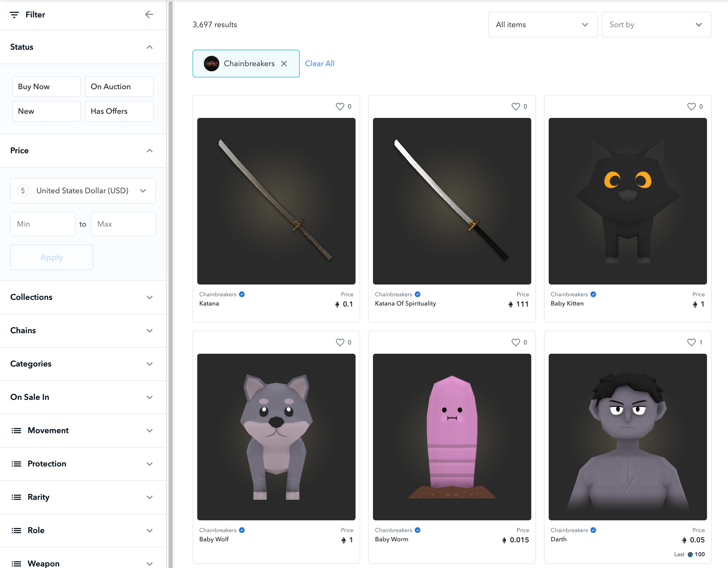Screen dimensions: 728x568
Task: Click the token icon next to Last 100
Action: (x=690, y=554)
